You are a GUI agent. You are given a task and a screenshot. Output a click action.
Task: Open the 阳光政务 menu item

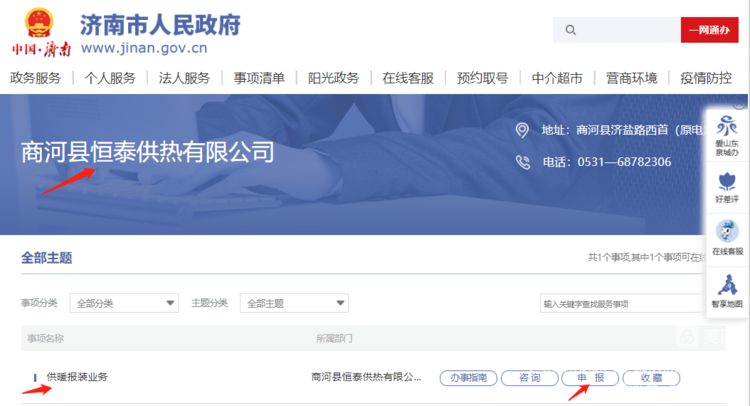(333, 78)
